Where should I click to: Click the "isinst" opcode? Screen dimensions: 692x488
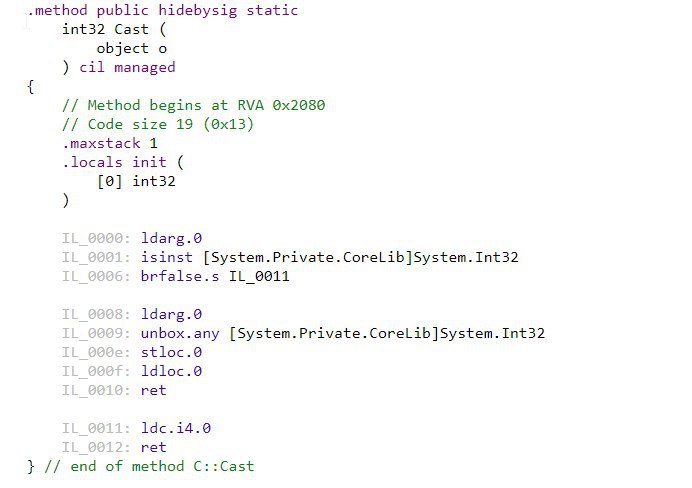(x=167, y=257)
